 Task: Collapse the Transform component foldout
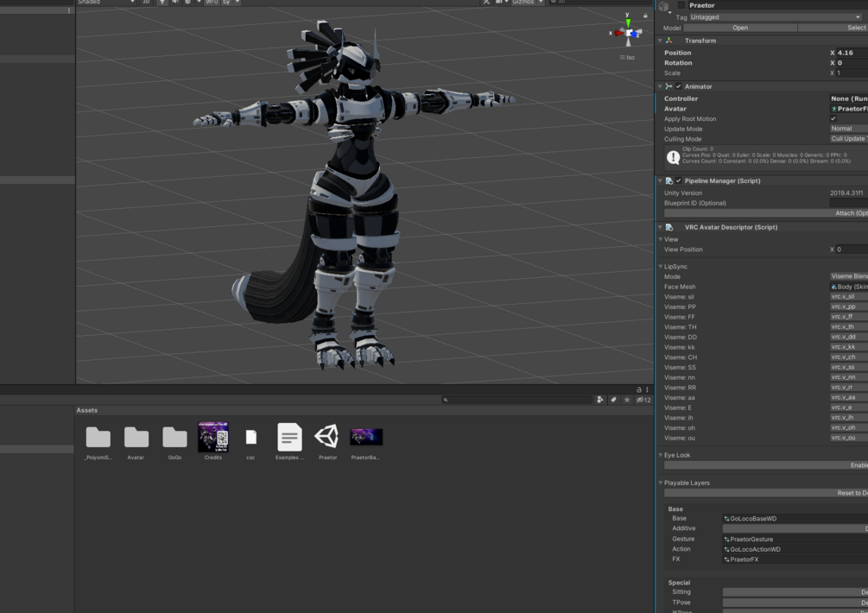pos(660,41)
